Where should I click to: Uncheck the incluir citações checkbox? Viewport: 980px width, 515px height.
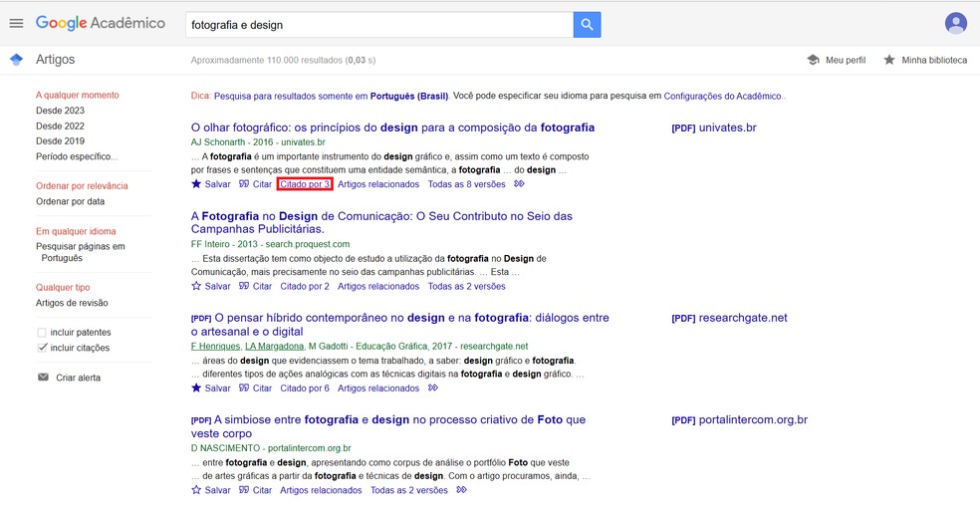click(42, 348)
